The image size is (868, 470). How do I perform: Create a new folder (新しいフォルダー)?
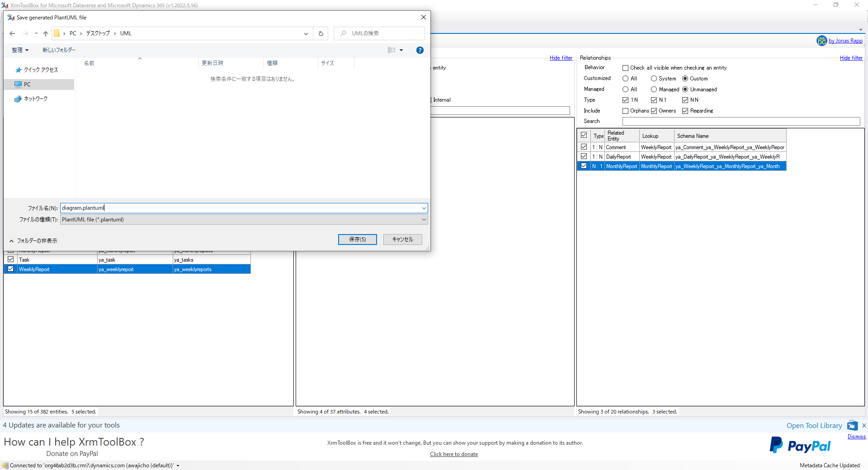point(59,50)
